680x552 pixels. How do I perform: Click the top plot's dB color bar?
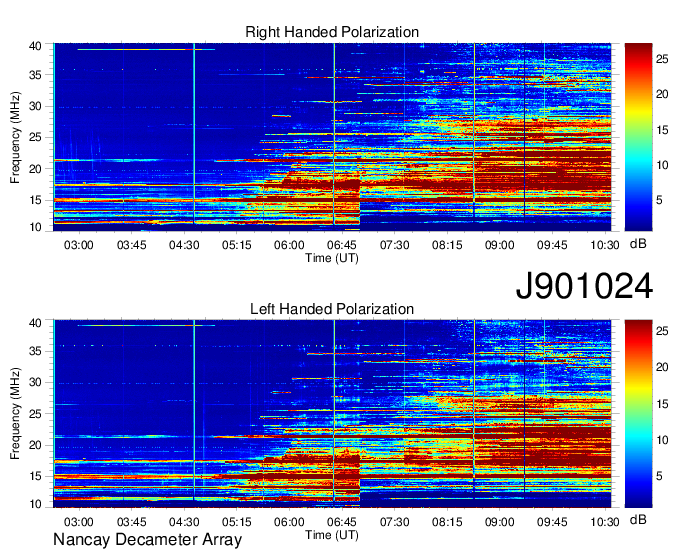click(638, 137)
